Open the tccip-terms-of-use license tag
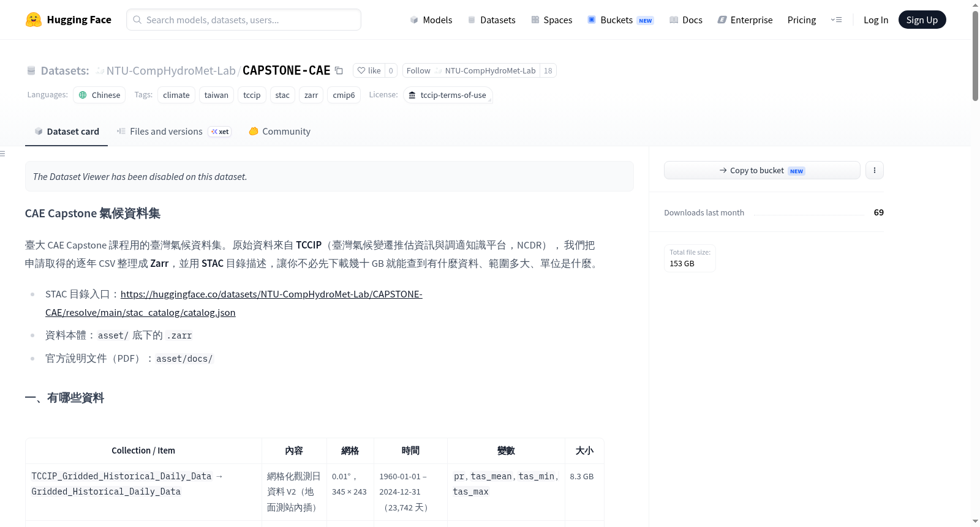 tap(448, 95)
